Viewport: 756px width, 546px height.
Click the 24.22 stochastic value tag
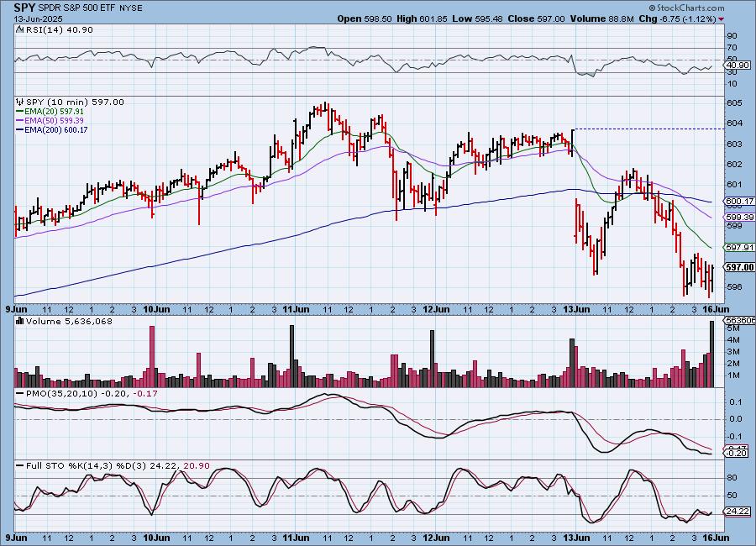(x=738, y=512)
